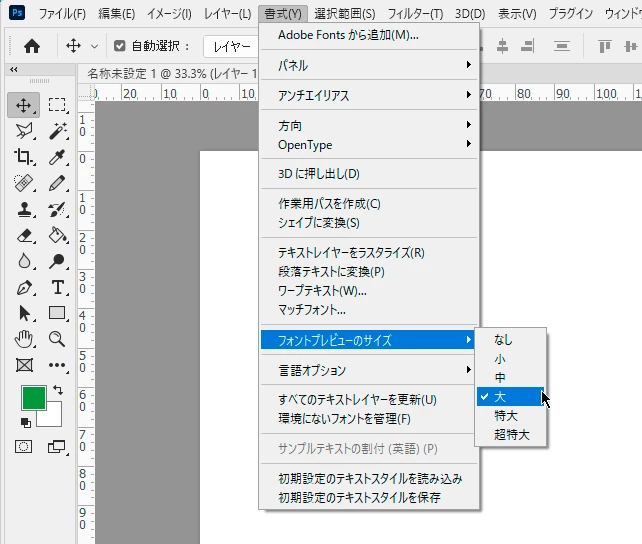Viewport: 642px width, 544px height.
Task: Click the distribute vertically options bar icon
Action: coord(562,46)
